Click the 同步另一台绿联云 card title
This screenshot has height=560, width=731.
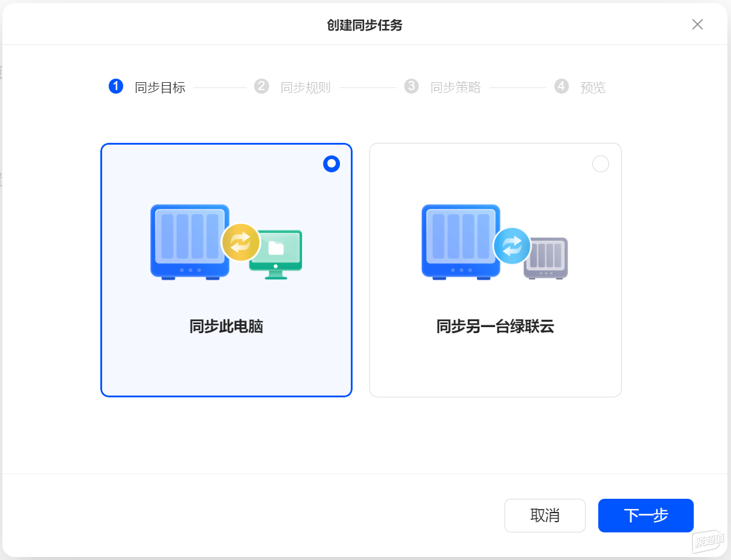pos(495,327)
